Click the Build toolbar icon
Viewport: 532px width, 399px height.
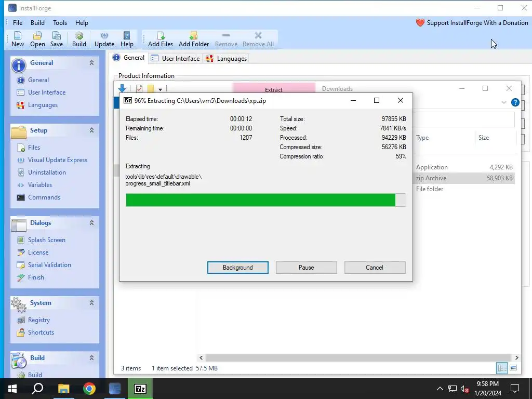pyautogui.click(x=79, y=39)
